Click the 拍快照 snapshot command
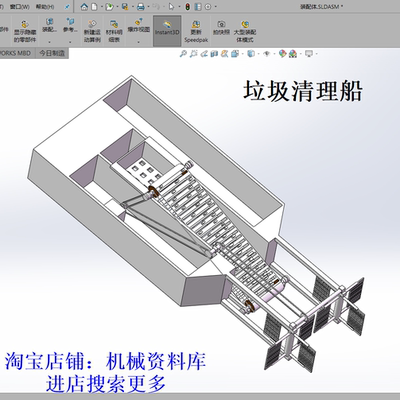This screenshot has width=400, height=400. click(x=221, y=28)
